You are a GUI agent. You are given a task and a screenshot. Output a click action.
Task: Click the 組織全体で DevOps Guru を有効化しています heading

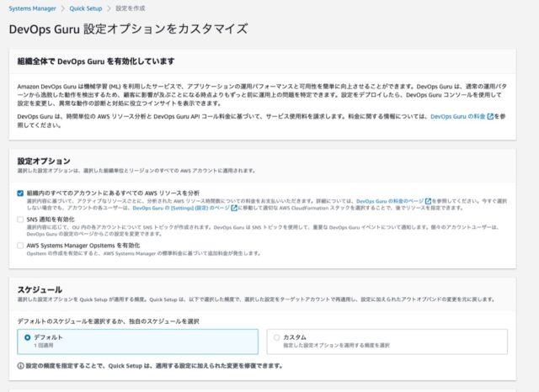tap(96, 61)
